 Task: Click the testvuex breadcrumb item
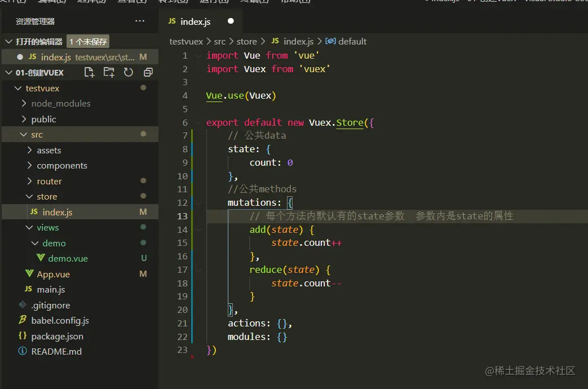[186, 41]
